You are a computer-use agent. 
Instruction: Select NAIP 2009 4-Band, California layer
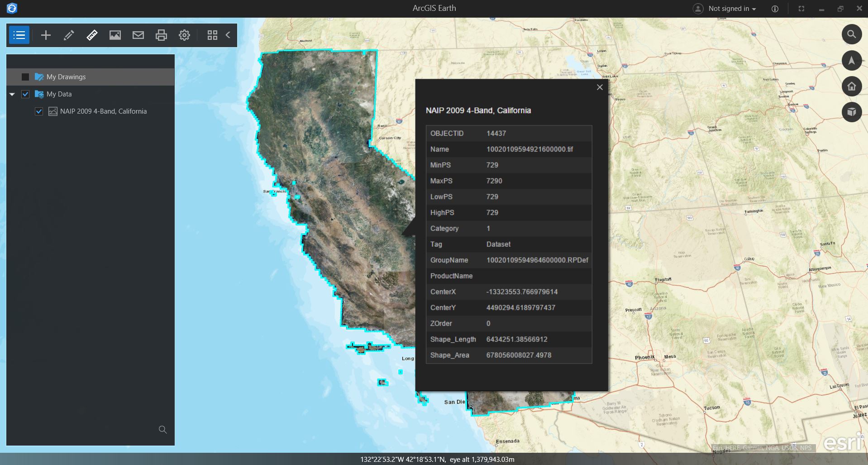click(103, 111)
